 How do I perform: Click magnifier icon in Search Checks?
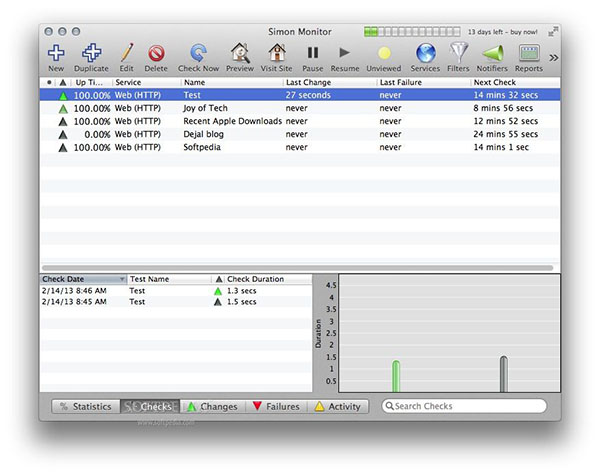click(390, 406)
